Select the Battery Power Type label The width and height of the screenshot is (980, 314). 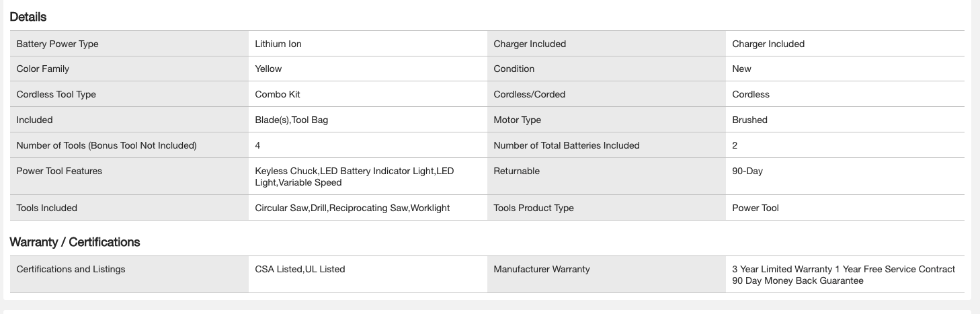(x=57, y=44)
